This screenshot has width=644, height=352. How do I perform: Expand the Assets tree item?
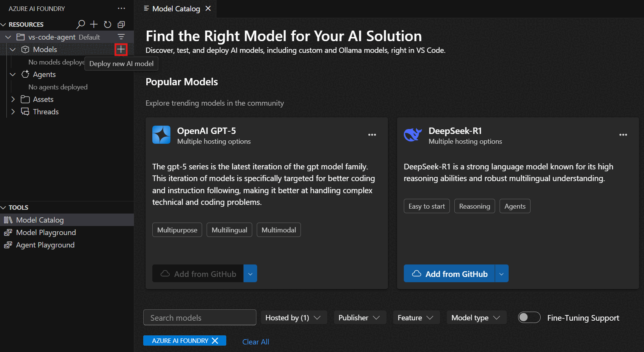tap(13, 99)
